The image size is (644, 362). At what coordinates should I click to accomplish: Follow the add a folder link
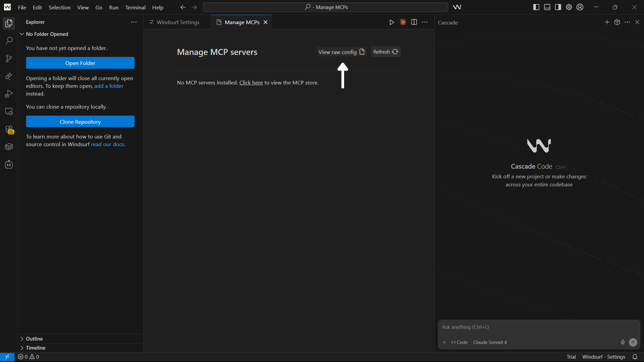click(109, 86)
